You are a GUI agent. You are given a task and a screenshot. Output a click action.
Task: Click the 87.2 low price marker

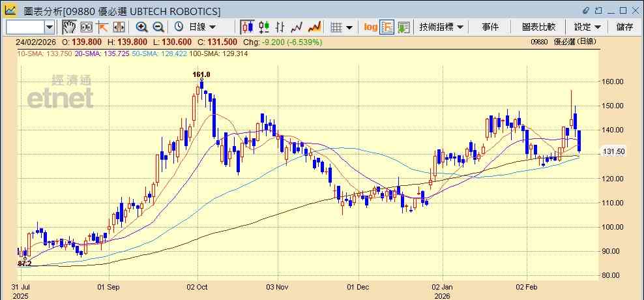(x=25, y=263)
